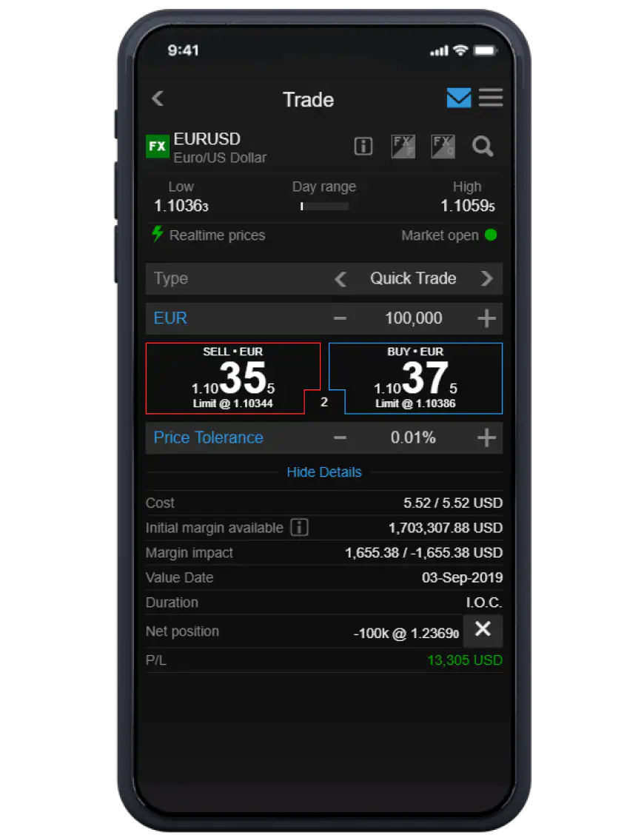Open the FX Forwards icon next to info
This screenshot has width=644, height=835.
[x=403, y=147]
